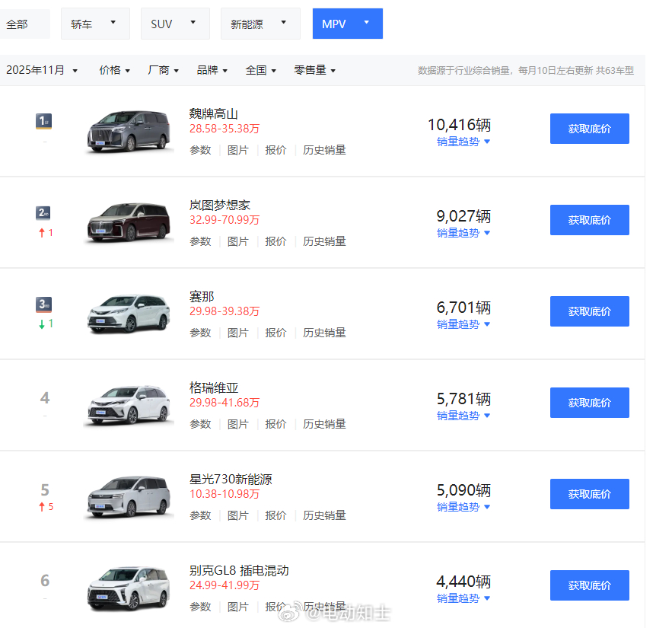View 图片 for 魏牌高山
Screen dimensions: 672x628
point(238,150)
